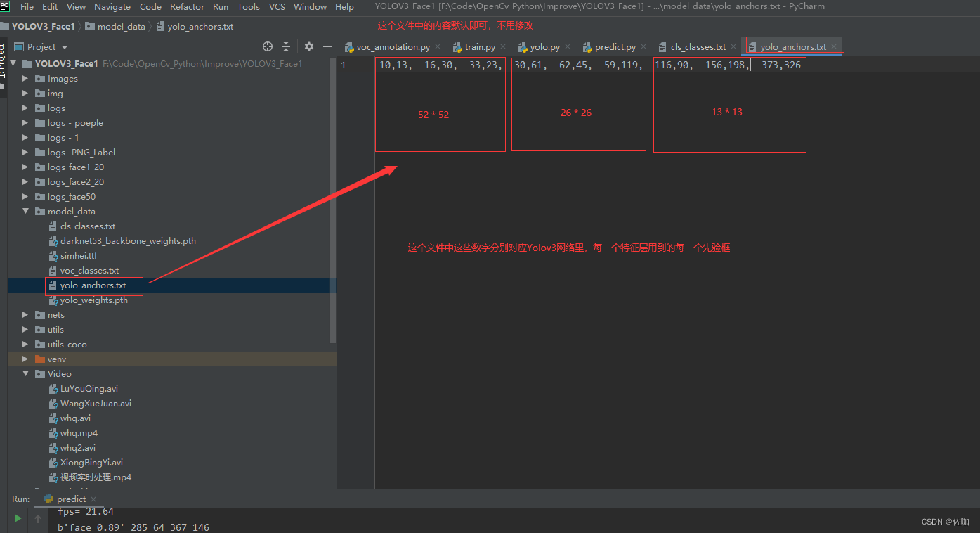This screenshot has height=533, width=980.
Task: Select logs_face1_20 folder
Action: coord(76,167)
